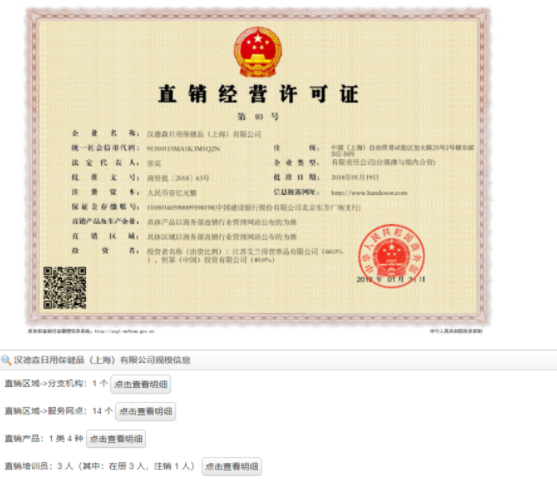Screen dimensions: 557x479
Task: Select registered capital text 人民币壹亿元整
Action: click(172, 193)
